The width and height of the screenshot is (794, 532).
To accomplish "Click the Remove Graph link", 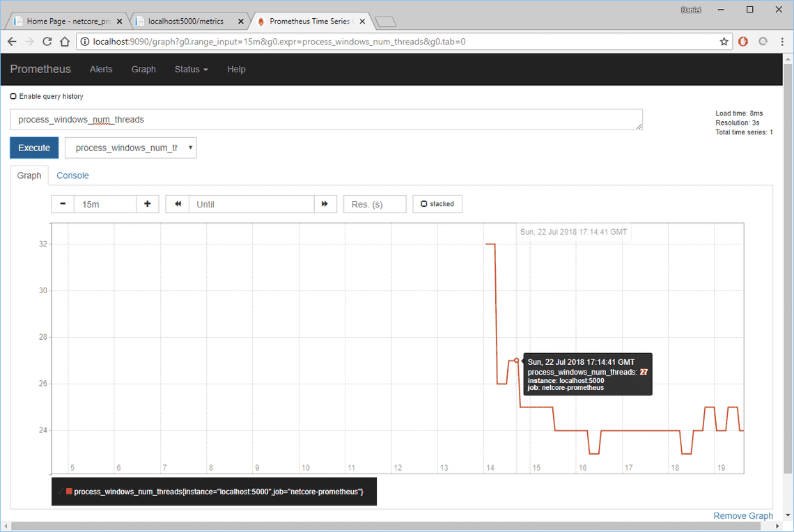I will [x=742, y=515].
